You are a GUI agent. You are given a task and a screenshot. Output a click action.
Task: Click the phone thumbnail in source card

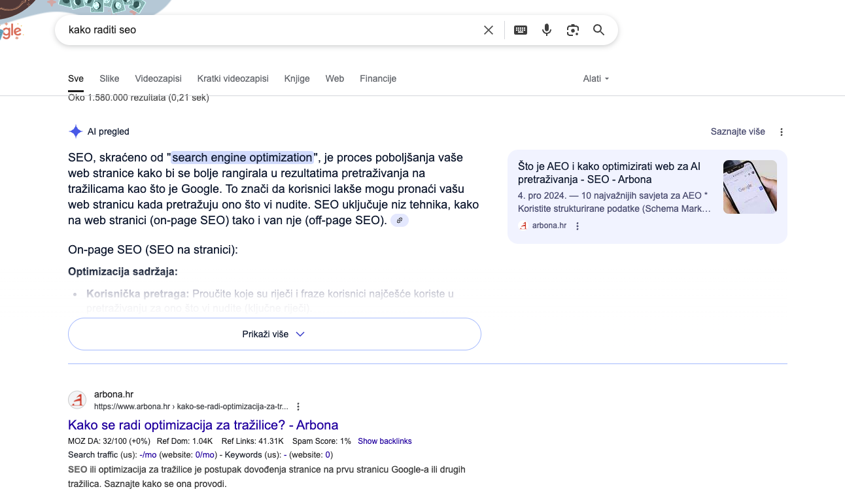[750, 187]
